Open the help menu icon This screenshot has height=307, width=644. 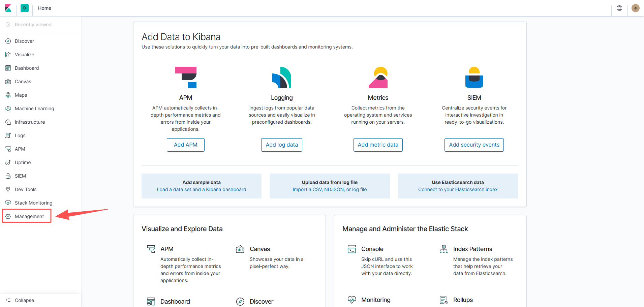click(619, 8)
